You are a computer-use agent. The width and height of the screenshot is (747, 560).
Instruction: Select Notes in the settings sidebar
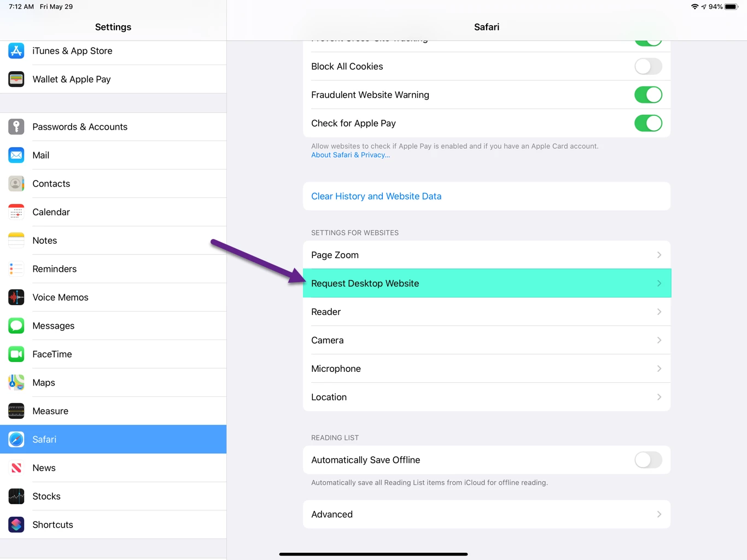113,241
